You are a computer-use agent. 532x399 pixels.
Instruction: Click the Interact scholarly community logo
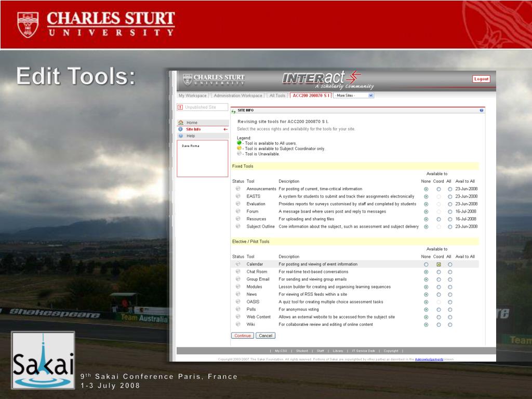[328, 80]
